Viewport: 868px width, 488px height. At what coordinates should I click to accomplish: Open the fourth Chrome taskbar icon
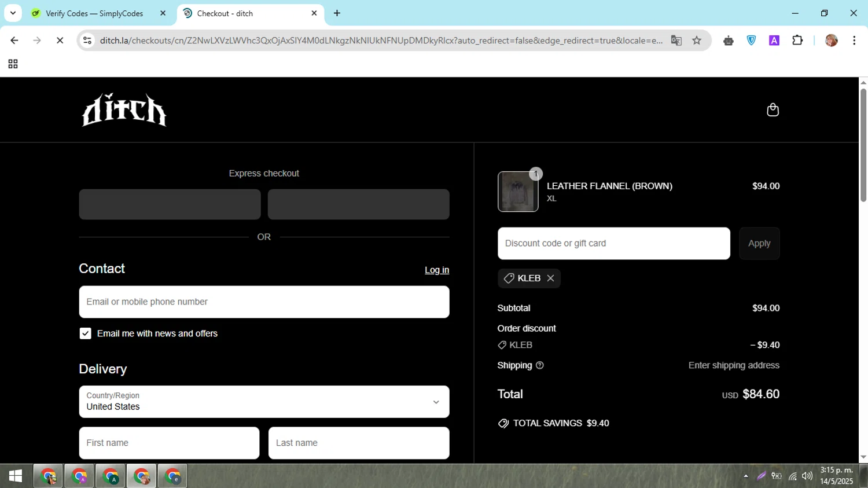point(142,476)
